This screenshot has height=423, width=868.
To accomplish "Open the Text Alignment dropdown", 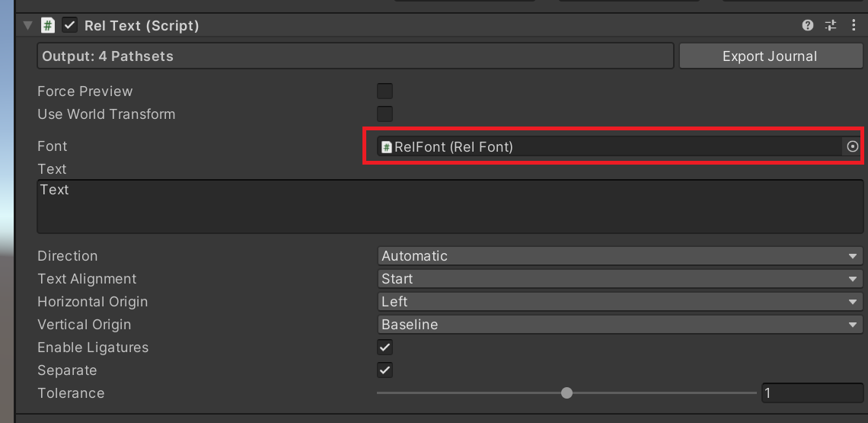I will click(x=620, y=279).
